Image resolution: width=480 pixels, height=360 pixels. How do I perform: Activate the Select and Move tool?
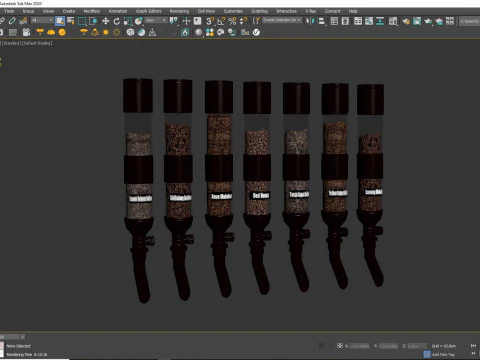106,21
